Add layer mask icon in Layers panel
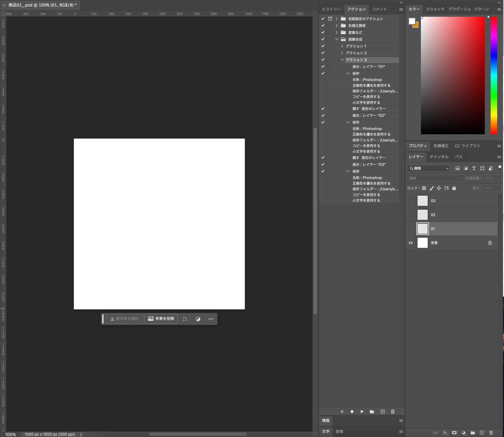This screenshot has width=504, height=437. pyautogui.click(x=454, y=433)
